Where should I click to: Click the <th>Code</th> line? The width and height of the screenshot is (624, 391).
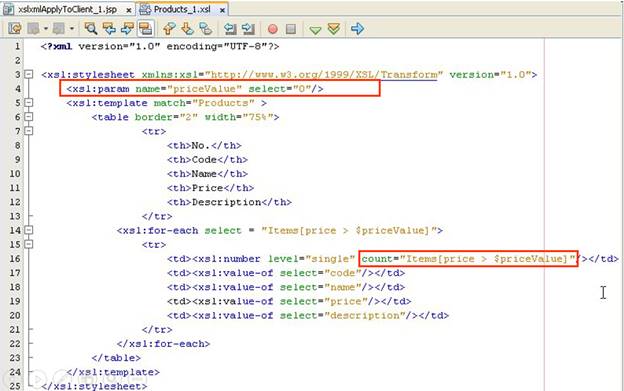coord(207,160)
